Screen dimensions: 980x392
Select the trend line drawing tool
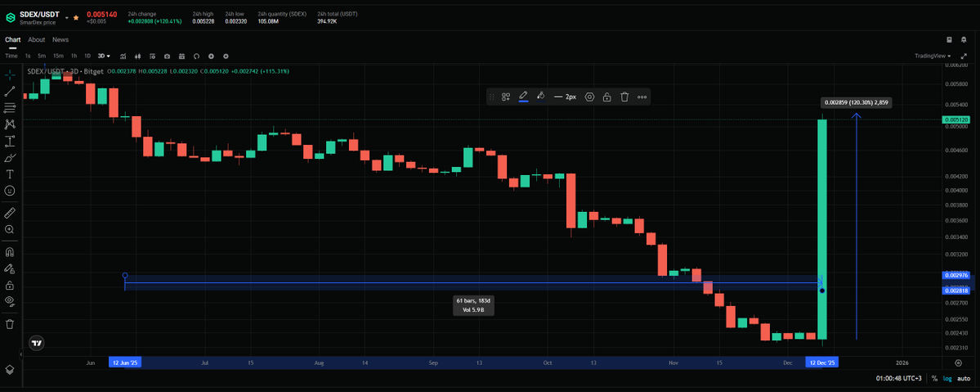point(9,92)
